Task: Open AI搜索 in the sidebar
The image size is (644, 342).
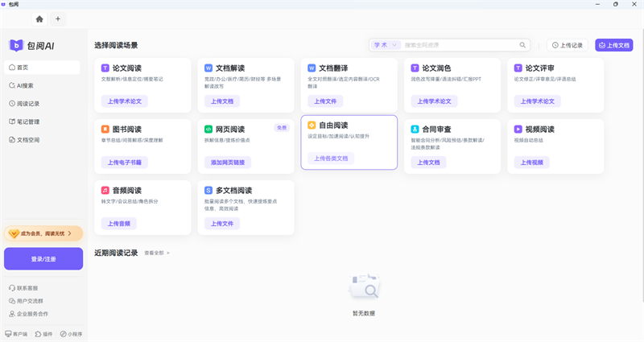Action: click(26, 85)
